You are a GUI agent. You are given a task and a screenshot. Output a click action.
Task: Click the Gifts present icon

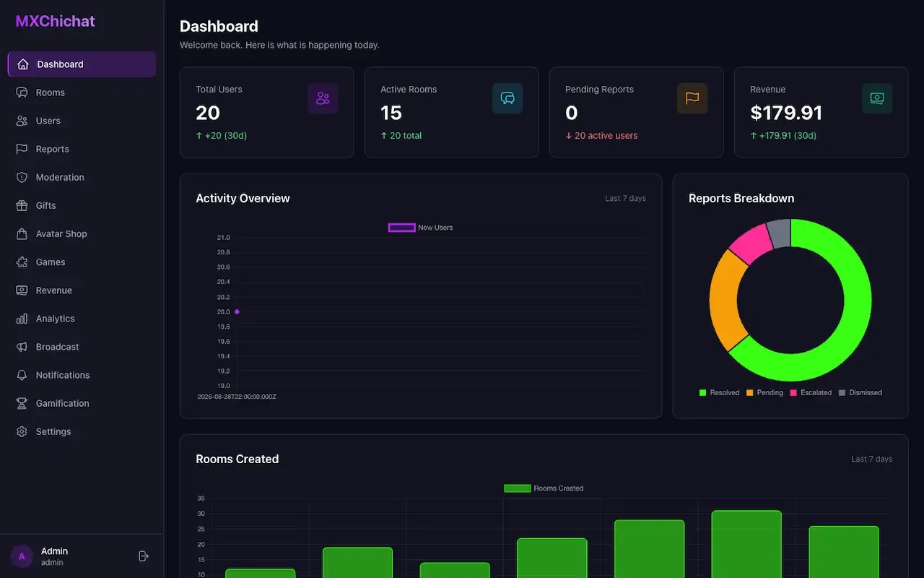tap(22, 205)
